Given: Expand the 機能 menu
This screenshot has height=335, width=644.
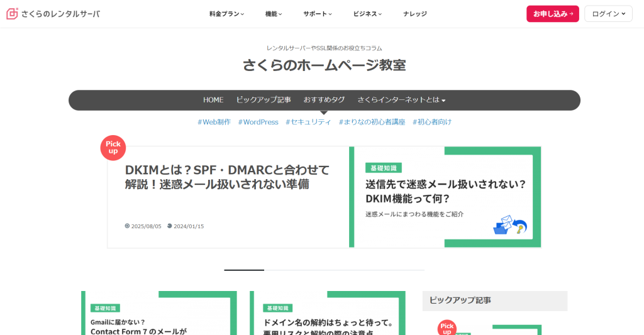Looking at the screenshot, I should click(x=274, y=14).
